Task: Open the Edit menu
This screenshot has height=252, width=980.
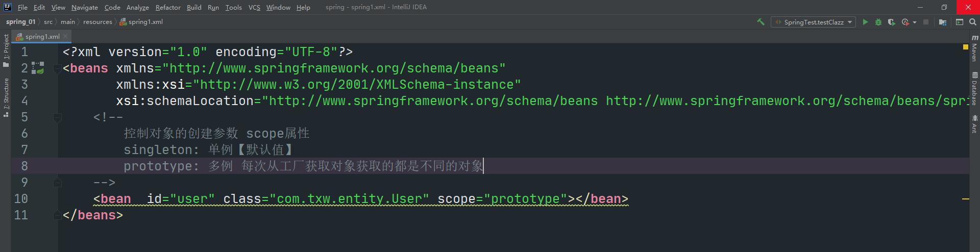Action: [x=39, y=7]
